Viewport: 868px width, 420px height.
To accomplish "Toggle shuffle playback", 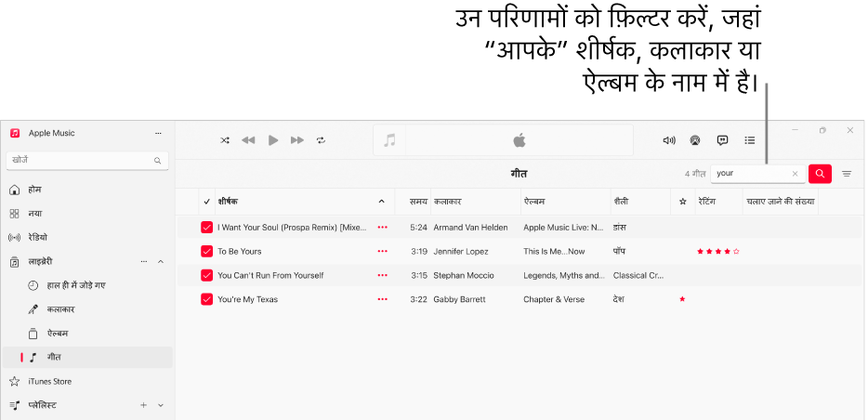I will [x=225, y=140].
